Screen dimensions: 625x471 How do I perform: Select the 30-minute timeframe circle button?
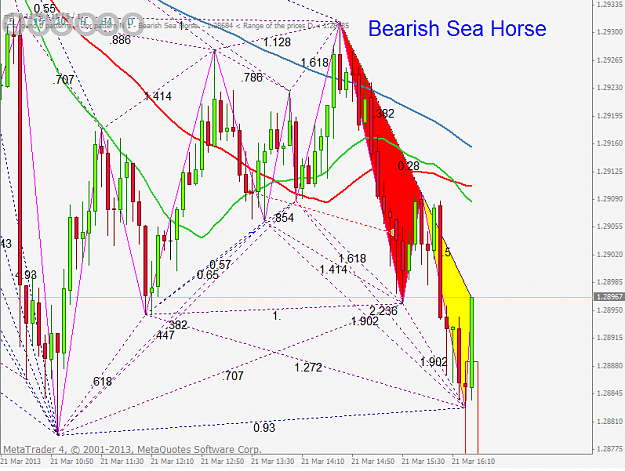tap(60, 23)
